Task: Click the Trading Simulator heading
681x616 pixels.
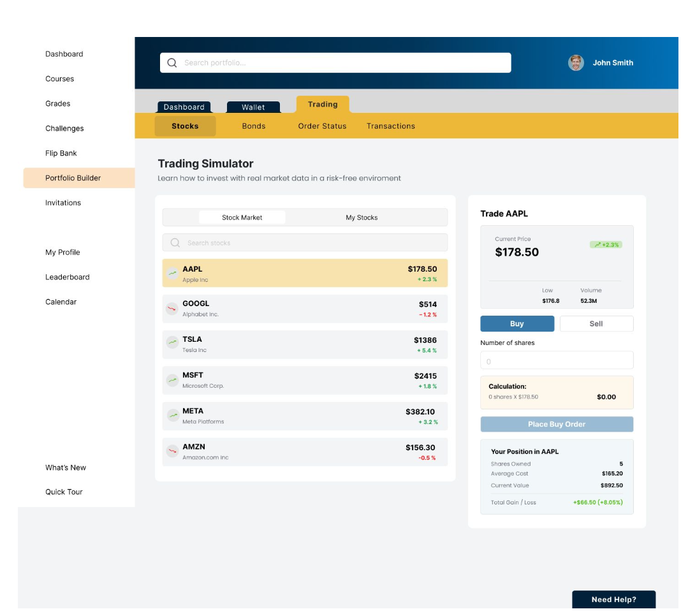Action: 205,164
